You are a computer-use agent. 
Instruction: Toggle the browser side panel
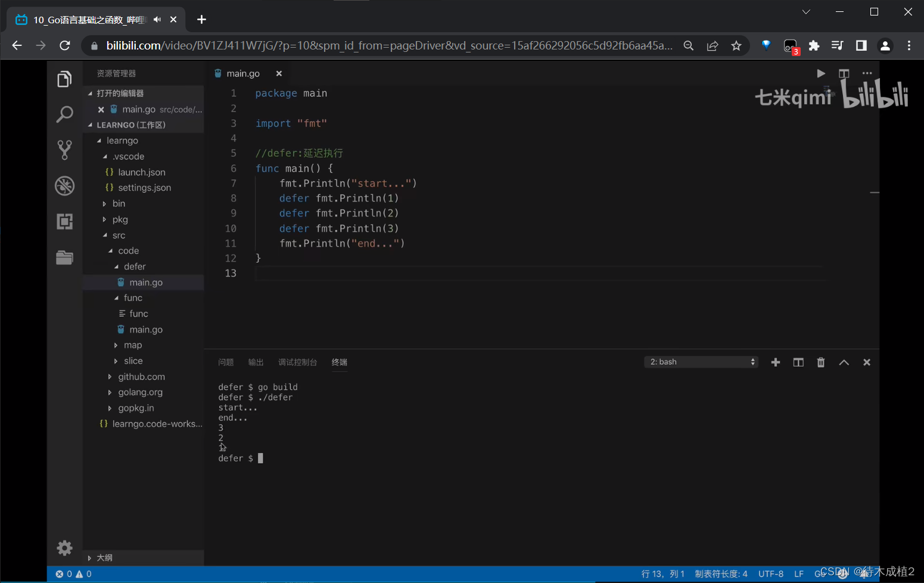(x=861, y=45)
